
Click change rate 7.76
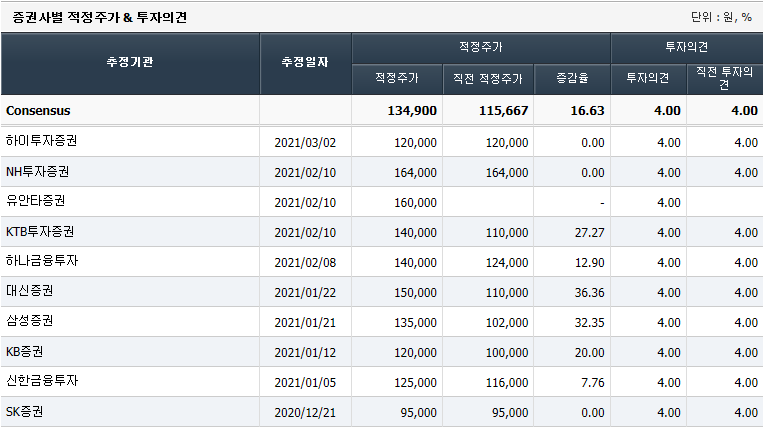(593, 383)
